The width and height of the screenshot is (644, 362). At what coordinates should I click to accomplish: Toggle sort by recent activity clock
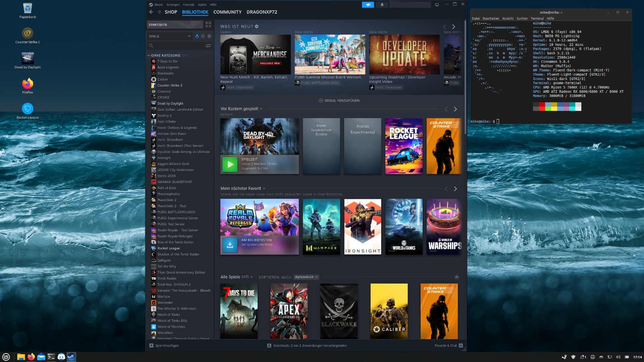(x=203, y=36)
